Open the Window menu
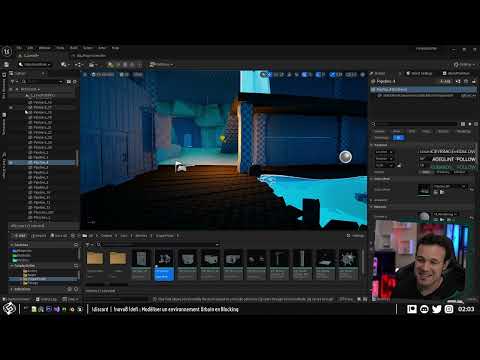The image size is (480, 360). [x=45, y=48]
